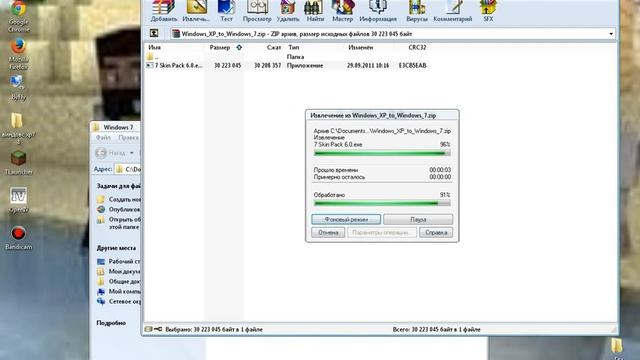Collapse the Другие места section
The image size is (640, 360).
click(116, 248)
